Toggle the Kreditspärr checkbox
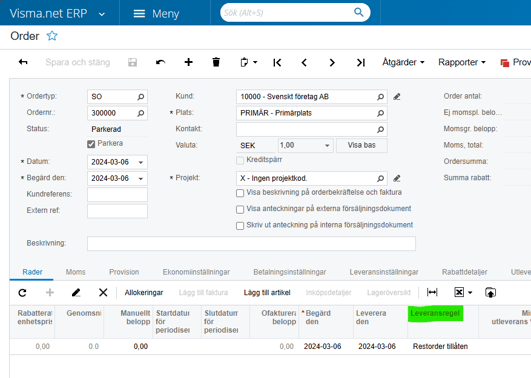 coord(240,161)
